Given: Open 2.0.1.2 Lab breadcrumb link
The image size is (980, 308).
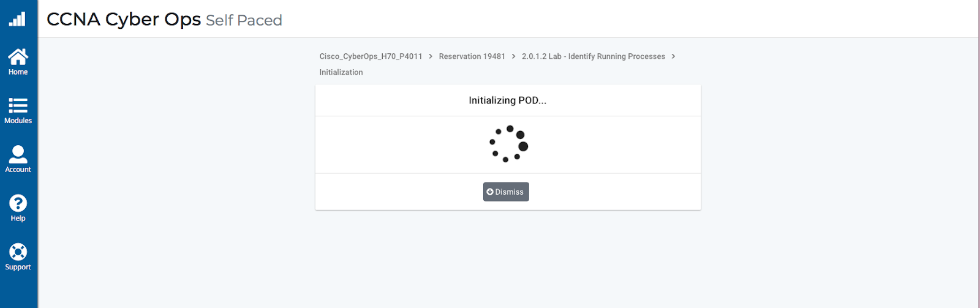Looking at the screenshot, I should (593, 56).
